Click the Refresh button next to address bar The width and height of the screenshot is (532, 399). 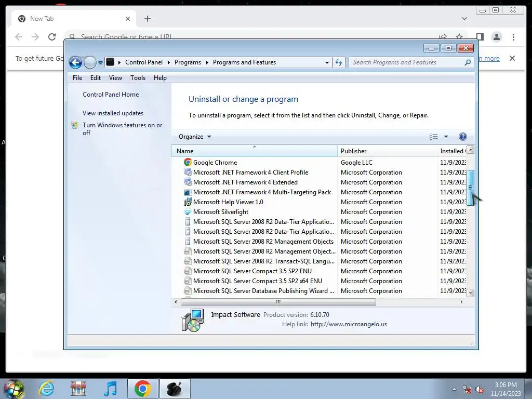coord(339,62)
